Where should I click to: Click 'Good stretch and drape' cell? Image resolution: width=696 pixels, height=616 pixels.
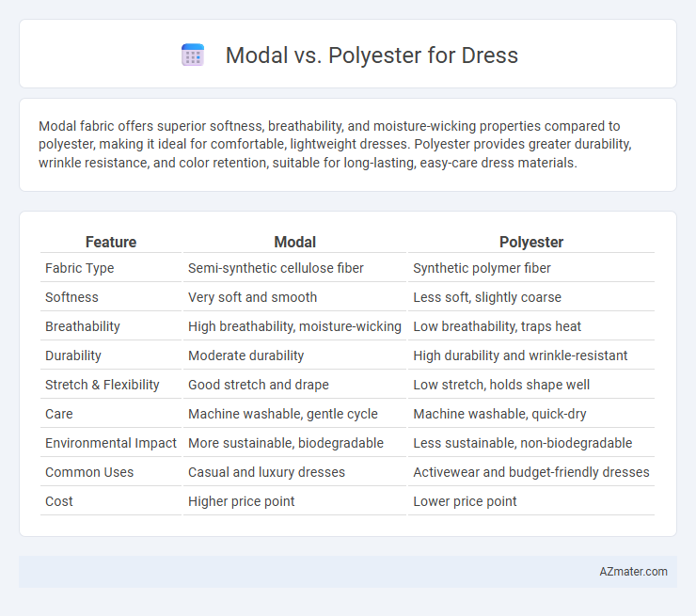pos(259,385)
